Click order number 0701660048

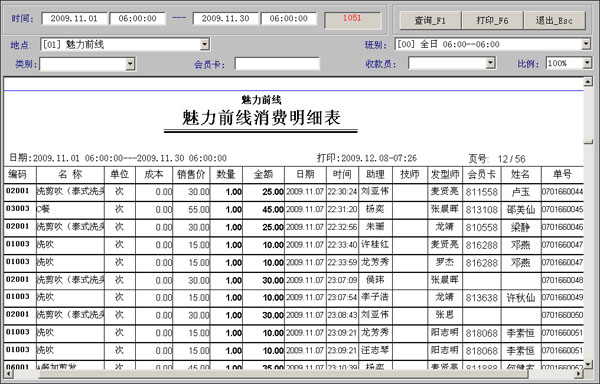coord(562,280)
